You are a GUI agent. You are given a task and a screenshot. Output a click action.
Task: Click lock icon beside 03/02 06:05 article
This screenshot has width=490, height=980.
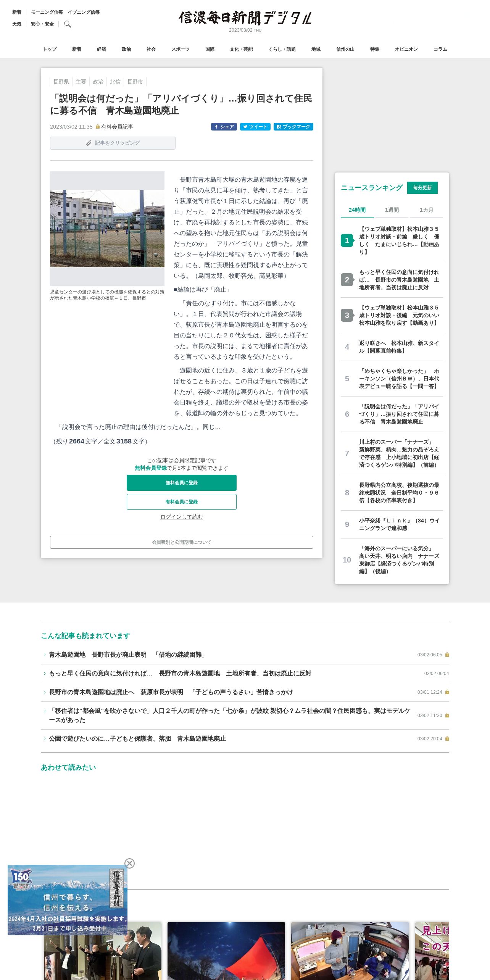pyautogui.click(x=447, y=655)
